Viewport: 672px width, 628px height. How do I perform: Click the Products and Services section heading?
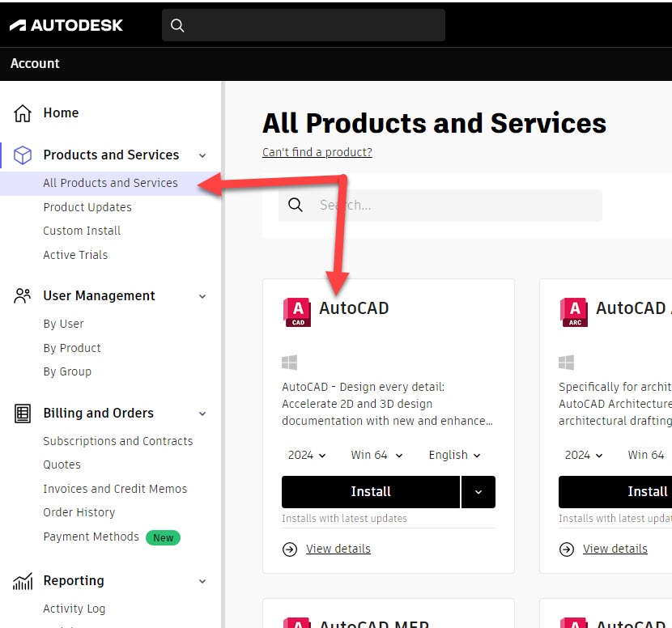coord(111,155)
